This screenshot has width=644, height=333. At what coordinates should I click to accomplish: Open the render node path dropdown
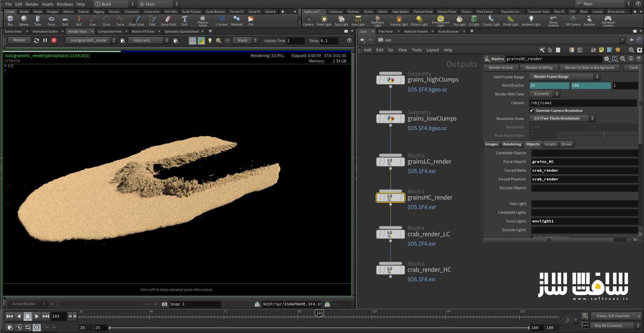[91, 40]
